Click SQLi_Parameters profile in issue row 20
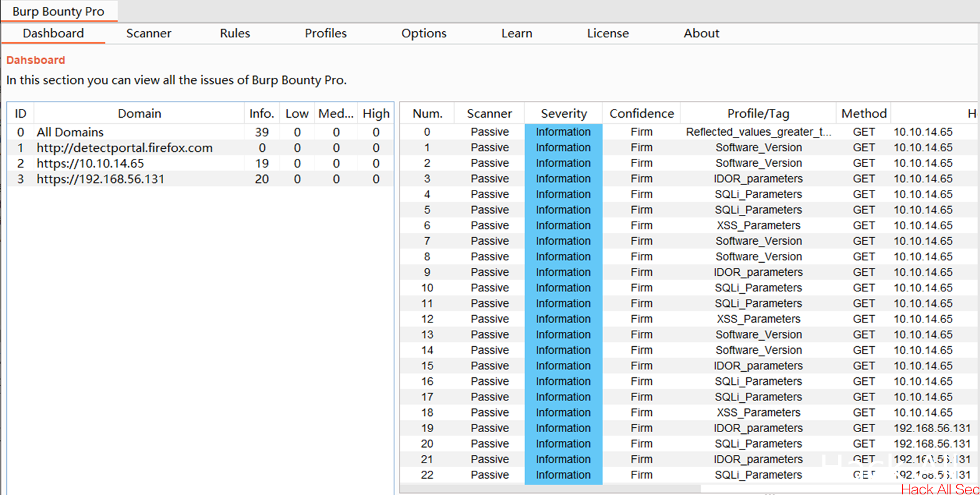The image size is (980, 495). tap(758, 443)
